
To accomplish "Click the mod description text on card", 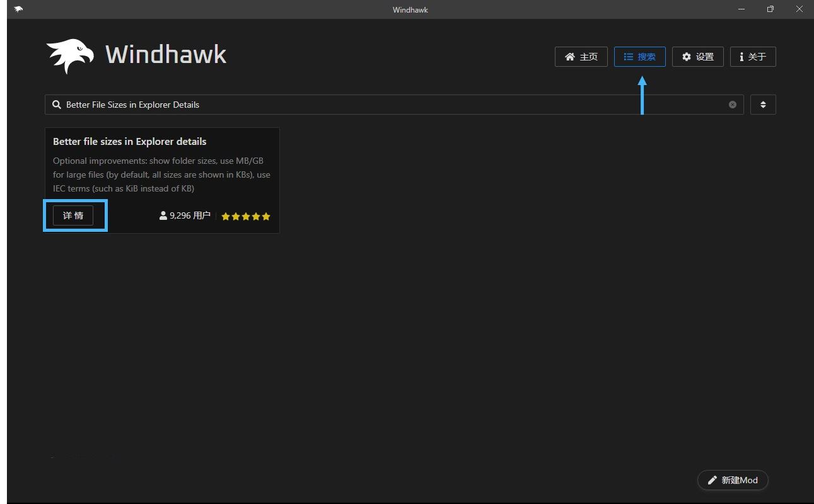I will [161, 175].
